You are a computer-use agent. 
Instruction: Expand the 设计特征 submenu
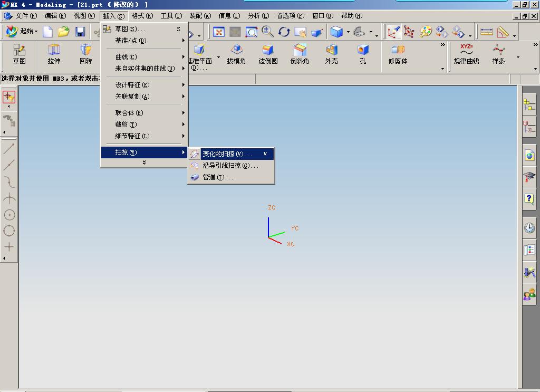(144, 84)
